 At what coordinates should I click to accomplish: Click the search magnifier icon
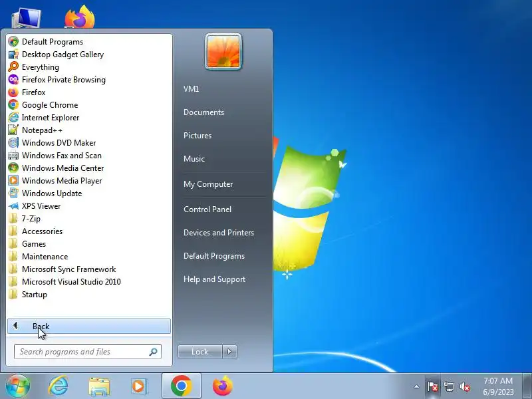point(153,352)
